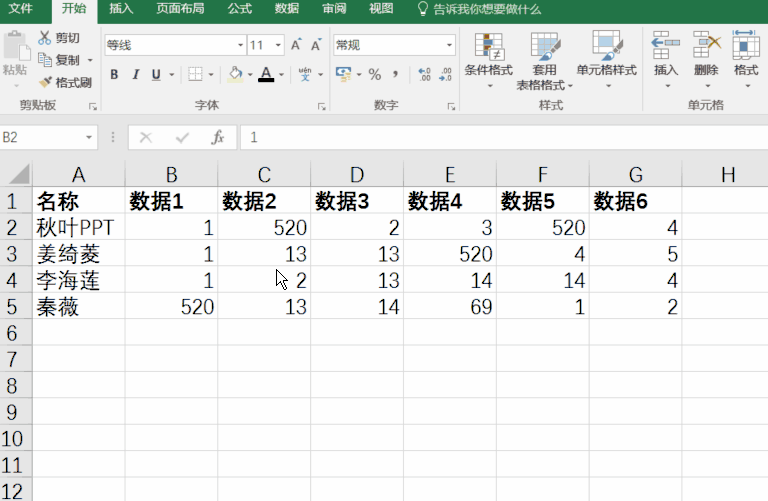The image size is (768, 501).
Task: Select cell with 69 in column E
Action: point(450,307)
